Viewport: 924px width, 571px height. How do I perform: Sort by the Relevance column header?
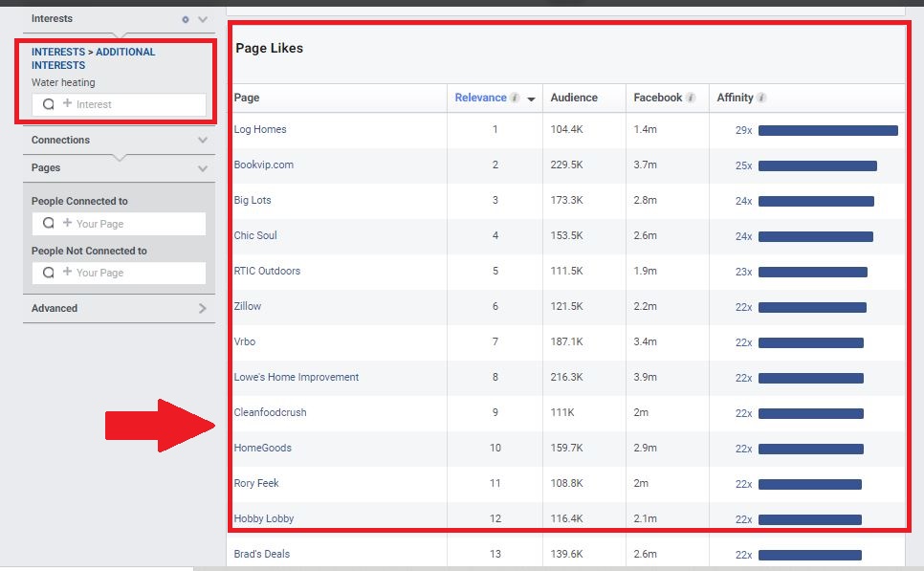480,98
